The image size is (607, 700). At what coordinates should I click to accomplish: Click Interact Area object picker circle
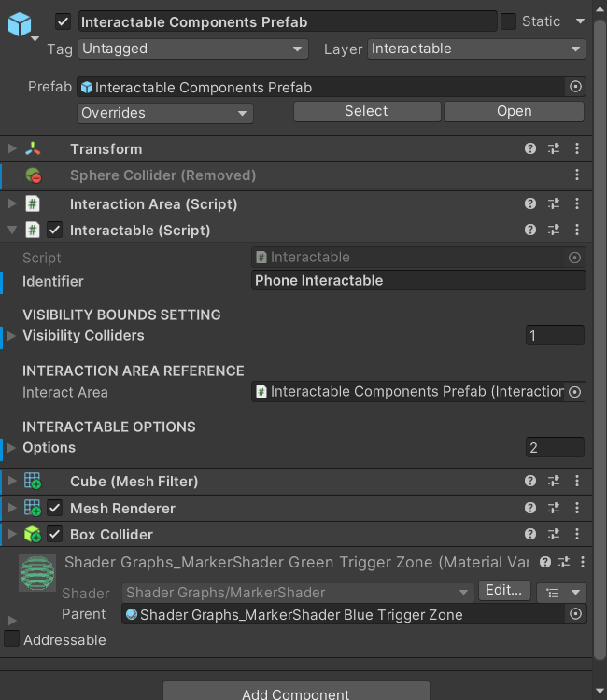pos(575,392)
